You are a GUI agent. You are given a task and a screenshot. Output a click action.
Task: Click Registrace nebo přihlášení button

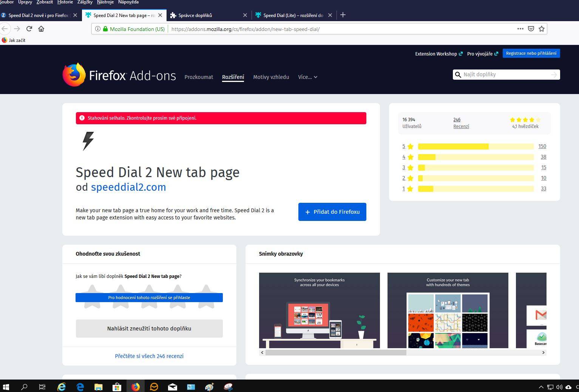pyautogui.click(x=531, y=53)
